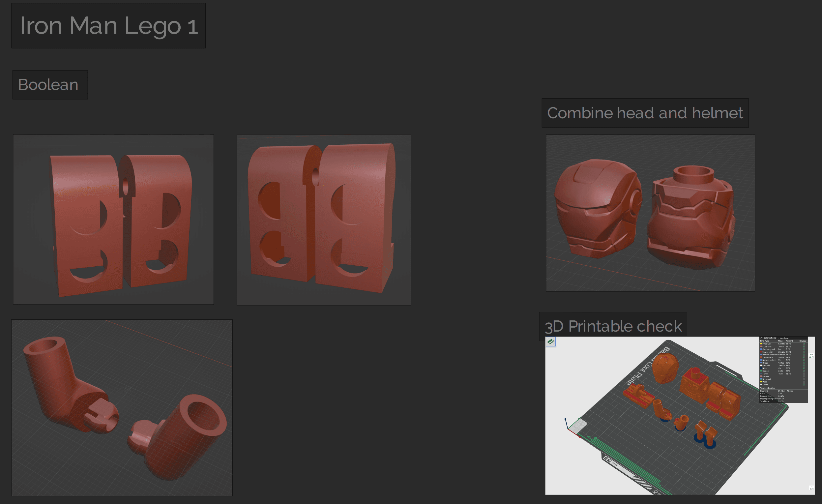Toggle Brim display checkbox

[804, 369]
